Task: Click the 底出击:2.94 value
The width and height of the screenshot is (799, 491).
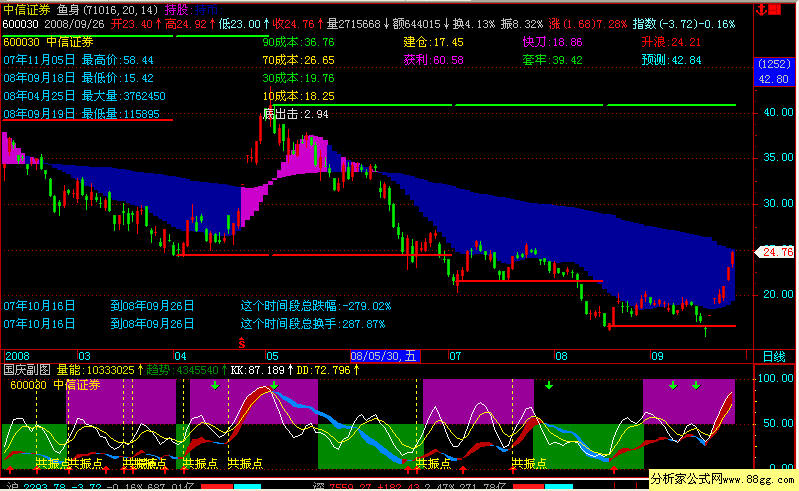Action: [x=296, y=114]
